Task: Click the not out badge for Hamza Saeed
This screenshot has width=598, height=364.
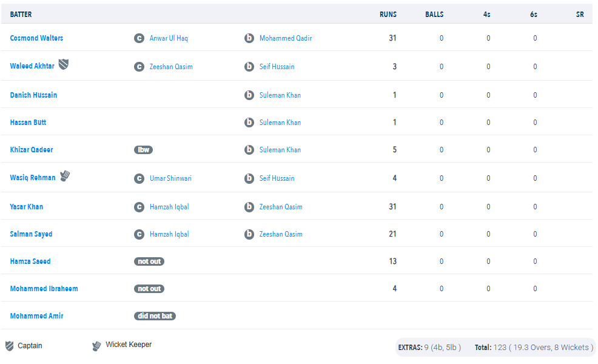Action: (x=149, y=261)
